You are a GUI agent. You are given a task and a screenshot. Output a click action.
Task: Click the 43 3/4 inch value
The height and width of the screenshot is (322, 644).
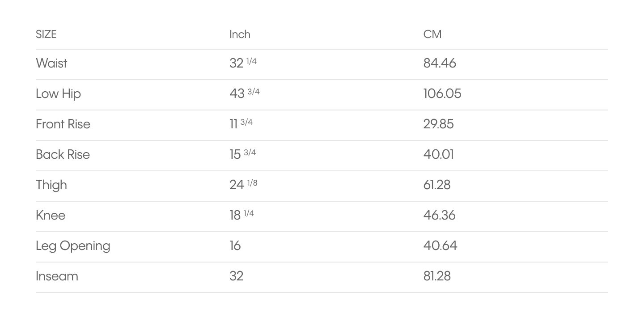point(244,93)
